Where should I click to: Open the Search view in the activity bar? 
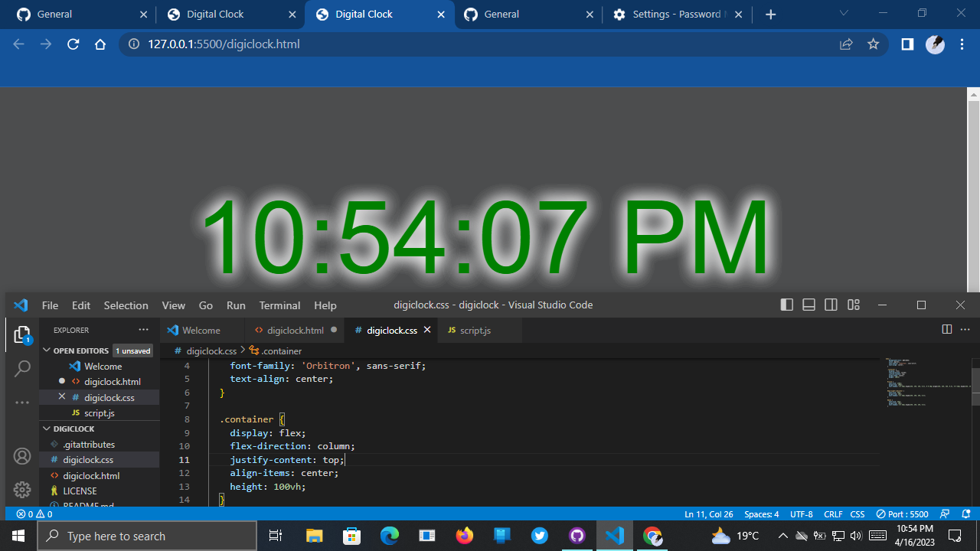[22, 368]
